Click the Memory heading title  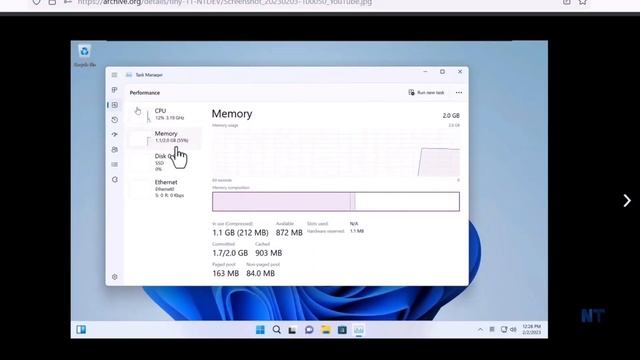232,114
